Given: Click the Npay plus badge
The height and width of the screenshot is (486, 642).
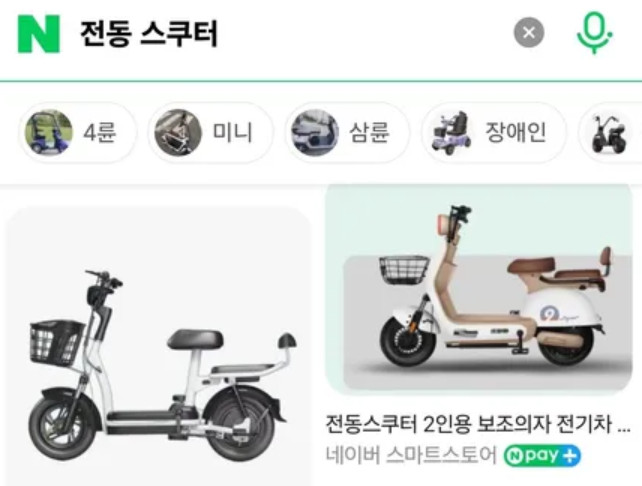Looking at the screenshot, I should [542, 455].
